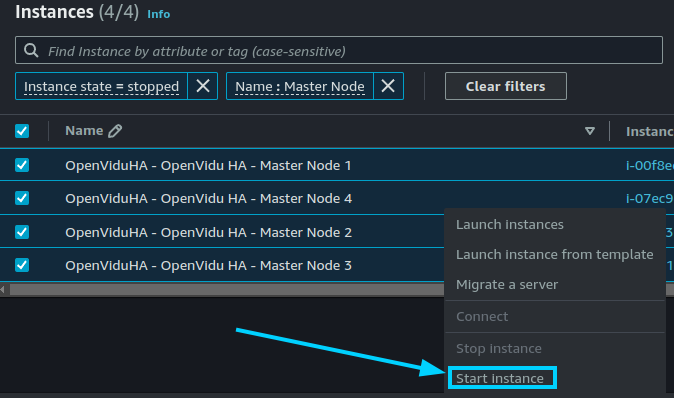Toggle the select-all instances checkbox
Viewport: 674px width, 398px height.
tap(22, 131)
